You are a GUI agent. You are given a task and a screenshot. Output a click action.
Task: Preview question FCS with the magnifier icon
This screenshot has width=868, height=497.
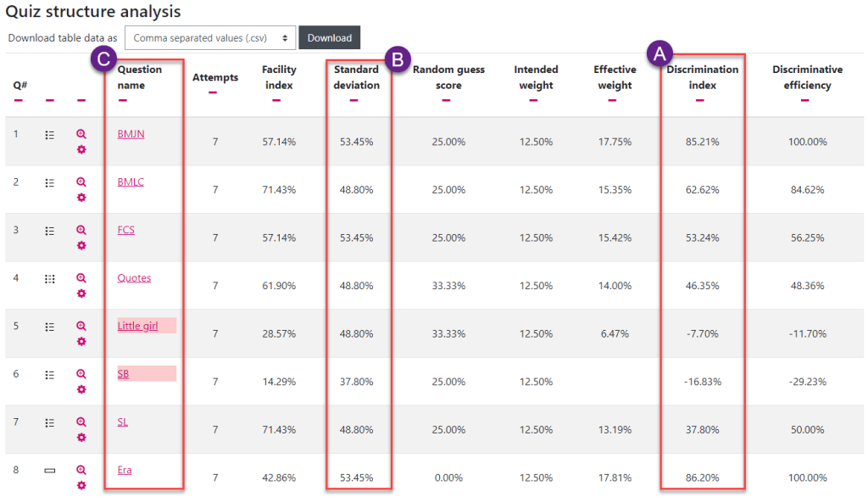[81, 230]
